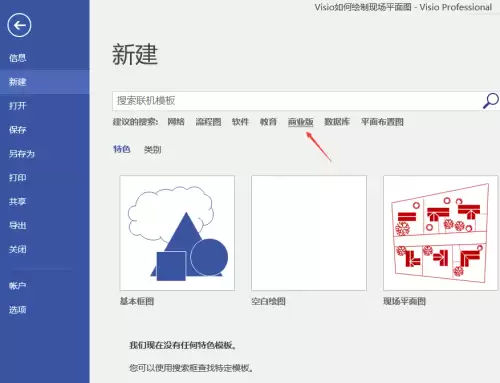This screenshot has height=383, width=500.
Task: Click the 我们现在没有任何特色模板 message
Action: click(x=183, y=345)
